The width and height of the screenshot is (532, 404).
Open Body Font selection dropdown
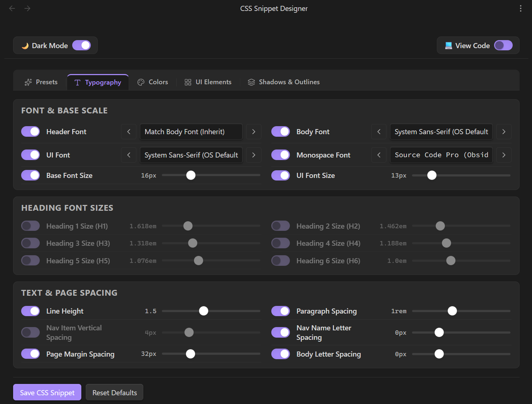point(441,132)
